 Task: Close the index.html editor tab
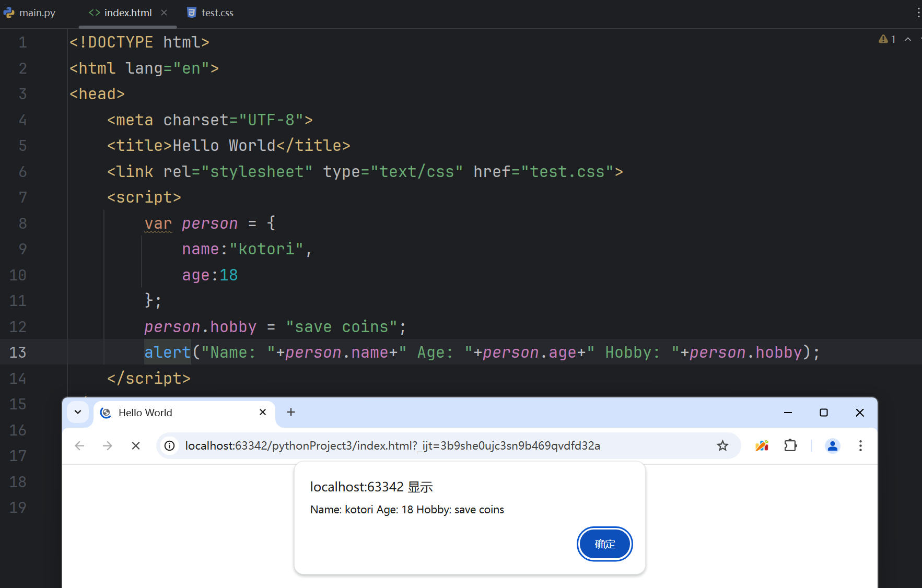pos(164,13)
